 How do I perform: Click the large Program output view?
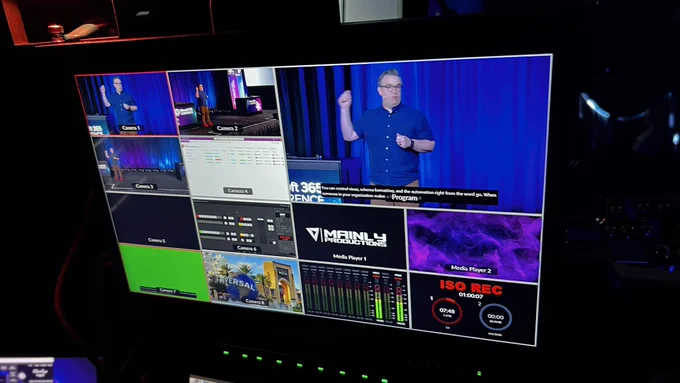tap(413, 134)
